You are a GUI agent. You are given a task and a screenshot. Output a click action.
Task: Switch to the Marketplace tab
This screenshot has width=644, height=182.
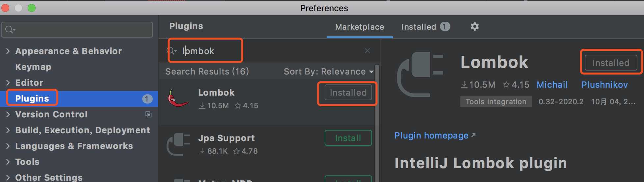point(360,27)
